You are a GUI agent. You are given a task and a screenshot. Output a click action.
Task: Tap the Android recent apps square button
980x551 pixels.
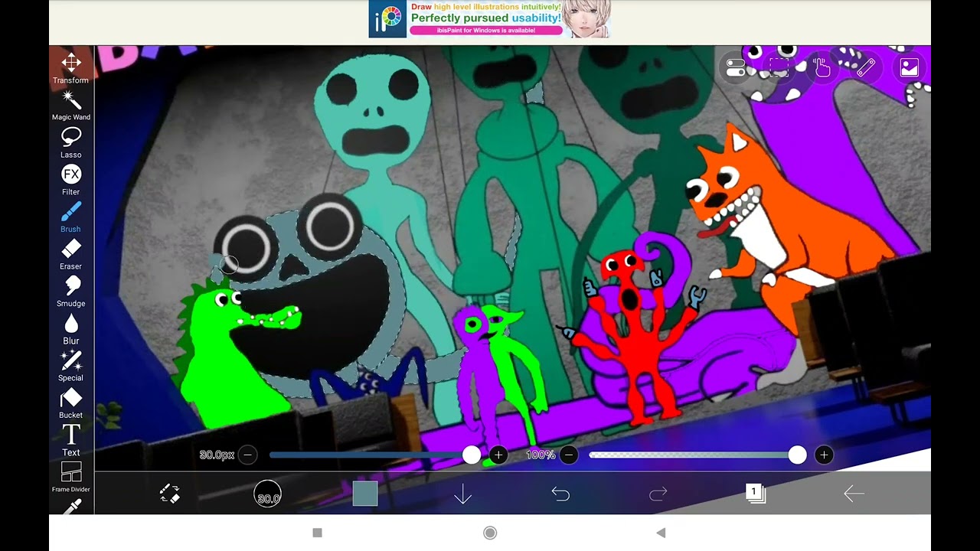click(318, 533)
